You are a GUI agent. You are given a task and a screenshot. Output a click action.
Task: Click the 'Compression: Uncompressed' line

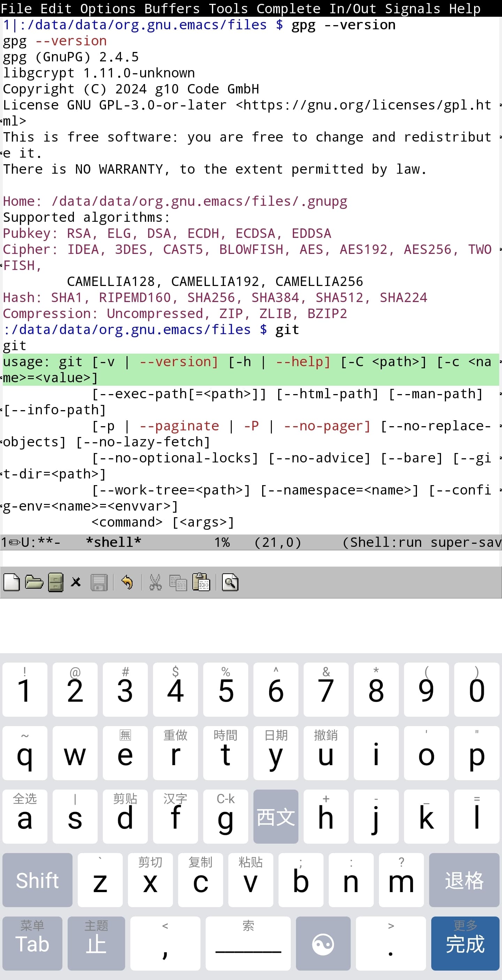(175, 314)
